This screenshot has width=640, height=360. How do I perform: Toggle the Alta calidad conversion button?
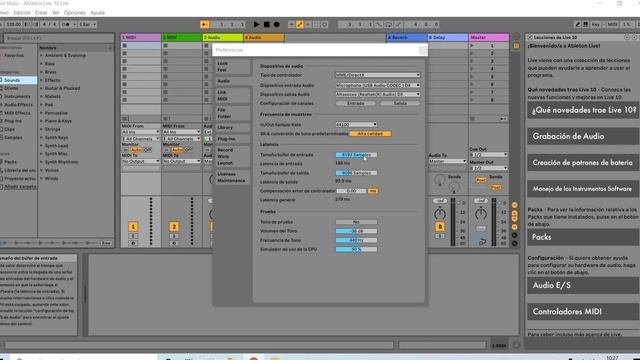[x=370, y=134]
